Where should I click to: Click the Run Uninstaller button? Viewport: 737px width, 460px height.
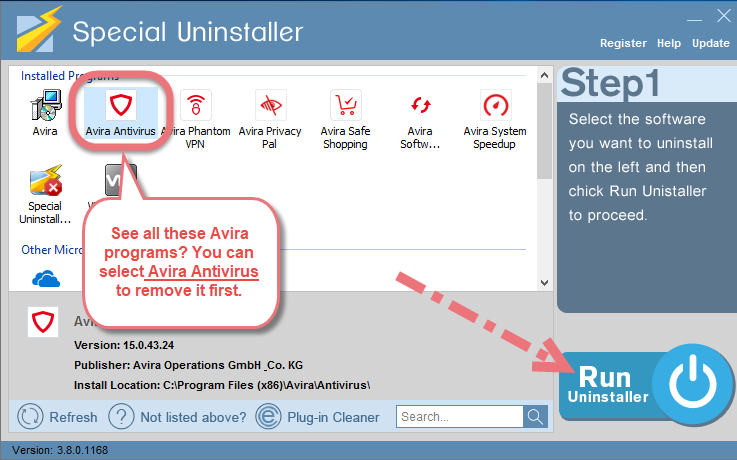646,385
